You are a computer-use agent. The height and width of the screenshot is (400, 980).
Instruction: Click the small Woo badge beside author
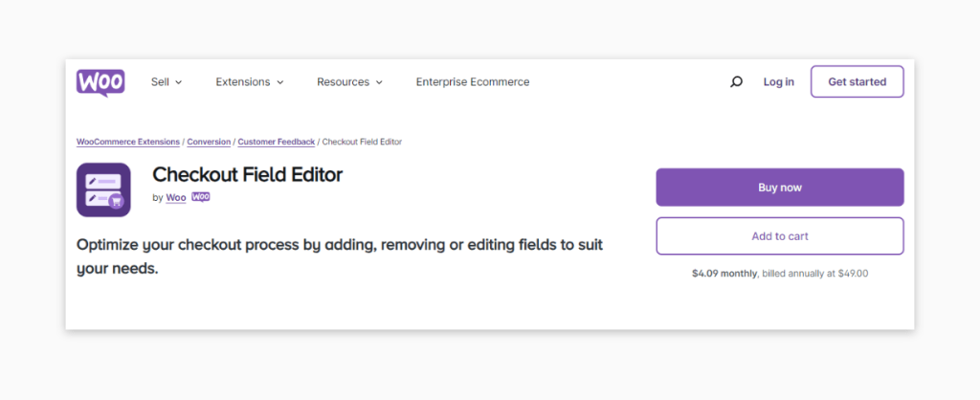(x=201, y=197)
